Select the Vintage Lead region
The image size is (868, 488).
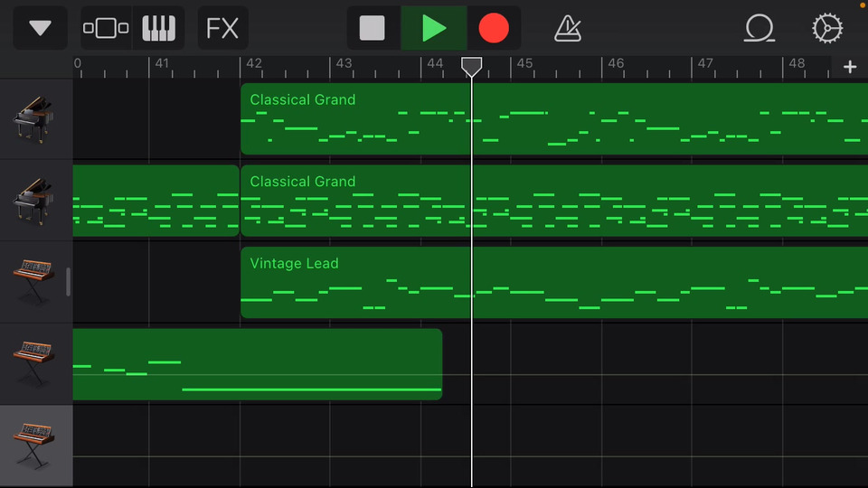pos(554,282)
